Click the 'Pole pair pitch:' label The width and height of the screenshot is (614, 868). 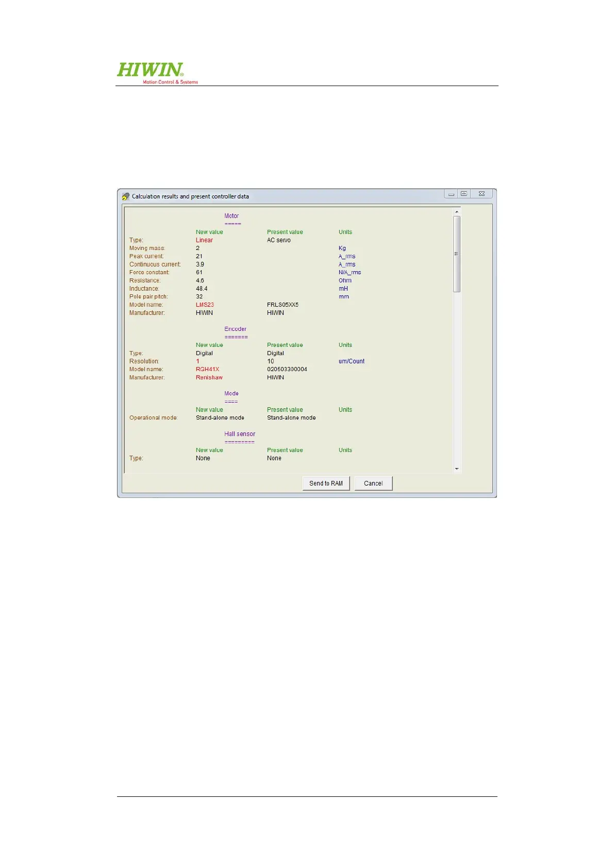148,296
